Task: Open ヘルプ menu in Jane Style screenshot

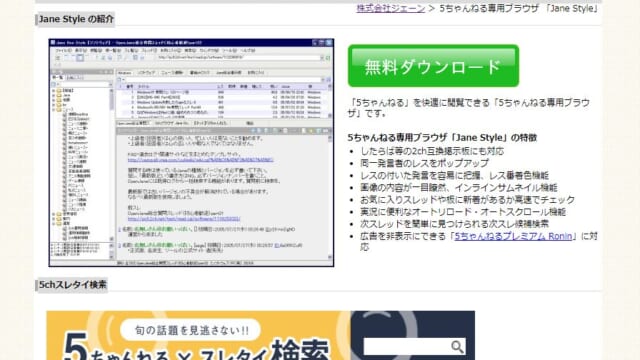Action: [248, 51]
